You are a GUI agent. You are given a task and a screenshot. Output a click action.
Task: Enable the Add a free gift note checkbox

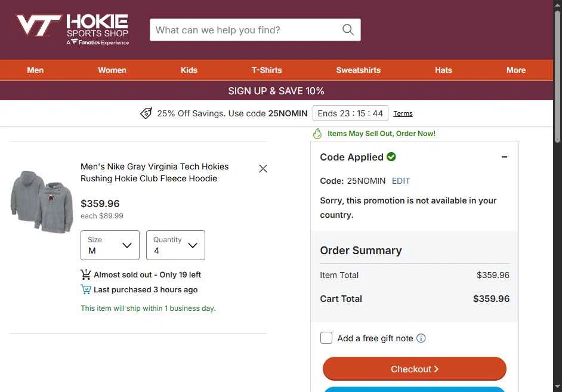click(326, 338)
